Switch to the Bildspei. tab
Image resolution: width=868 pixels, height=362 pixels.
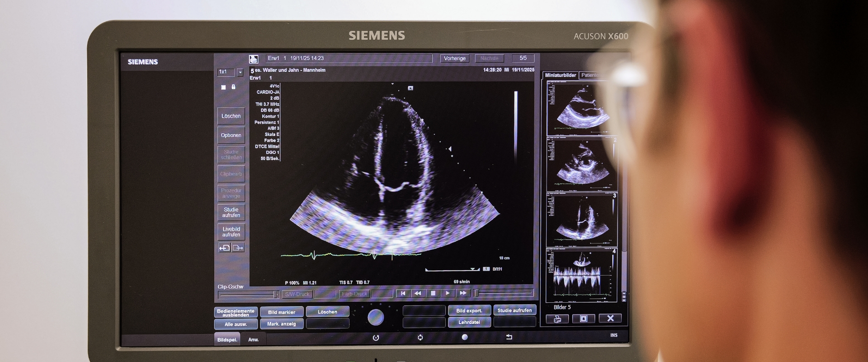[227, 339]
